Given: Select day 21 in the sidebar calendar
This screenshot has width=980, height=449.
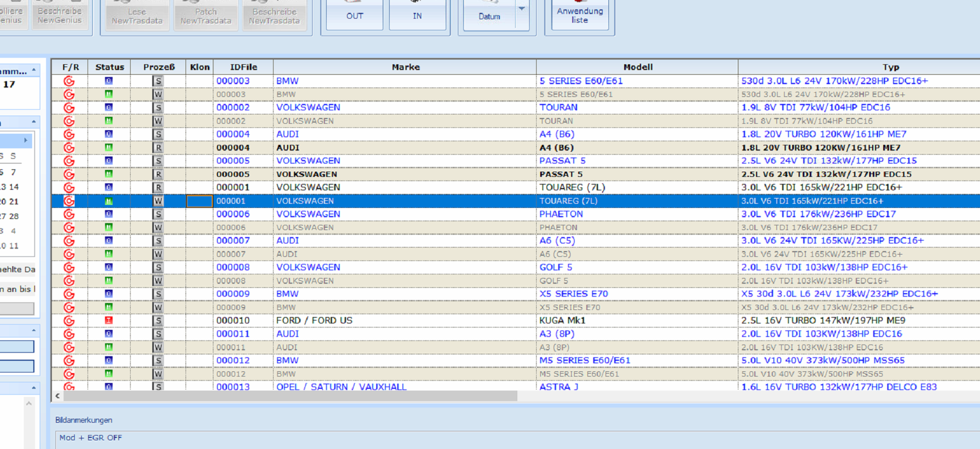Looking at the screenshot, I should [13, 201].
